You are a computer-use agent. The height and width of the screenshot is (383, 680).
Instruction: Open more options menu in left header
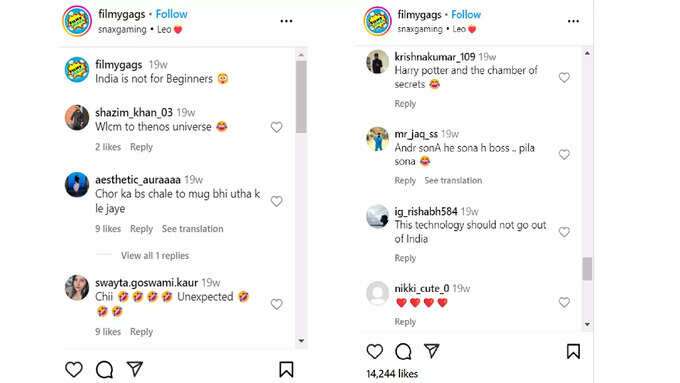pyautogui.click(x=286, y=21)
